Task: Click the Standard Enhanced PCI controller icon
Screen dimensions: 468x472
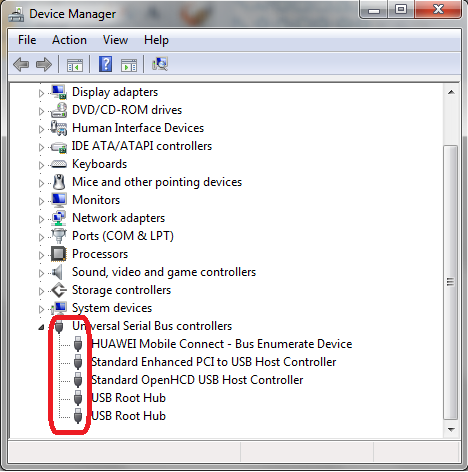Action: click(x=78, y=362)
